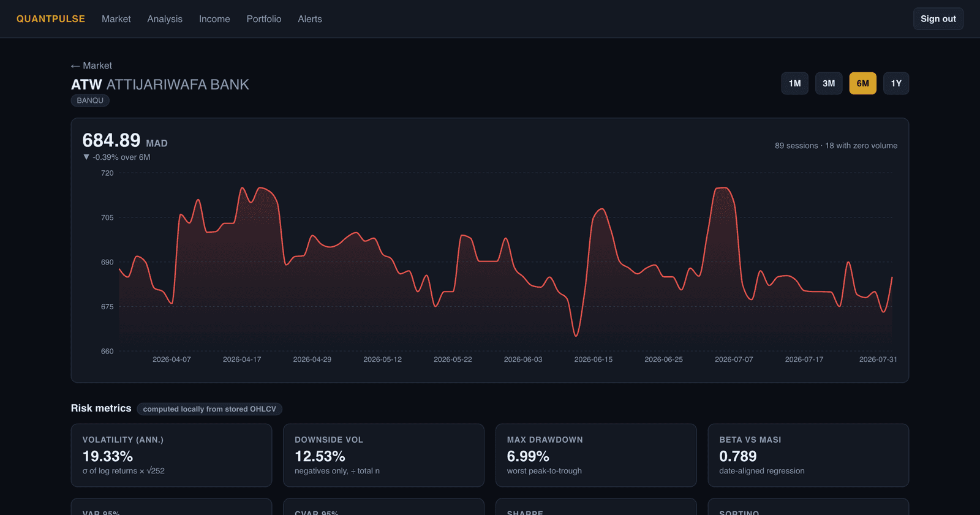Go to the Market nav tab

point(116,19)
